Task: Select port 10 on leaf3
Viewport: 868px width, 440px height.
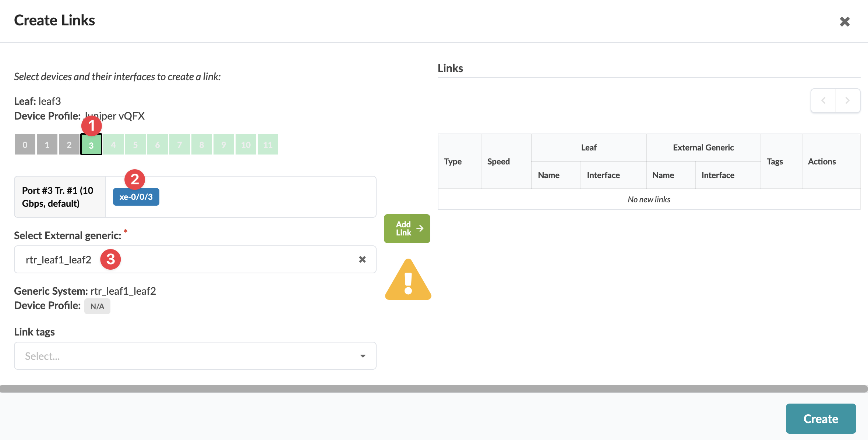Action: 246,145
